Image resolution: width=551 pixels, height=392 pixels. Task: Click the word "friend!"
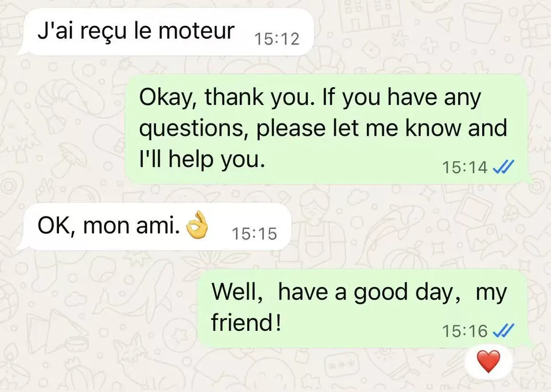point(246,323)
